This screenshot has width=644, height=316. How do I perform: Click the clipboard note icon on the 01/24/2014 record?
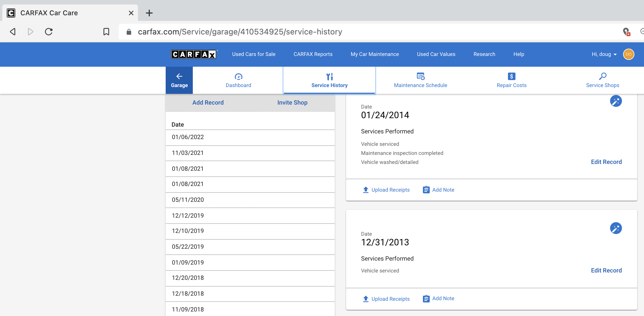[426, 190]
